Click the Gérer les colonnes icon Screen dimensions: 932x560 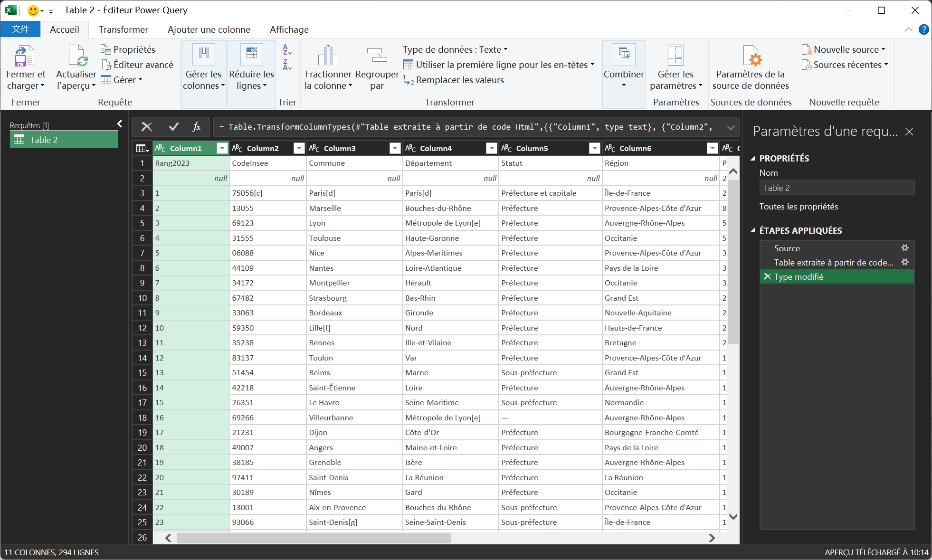coord(204,56)
